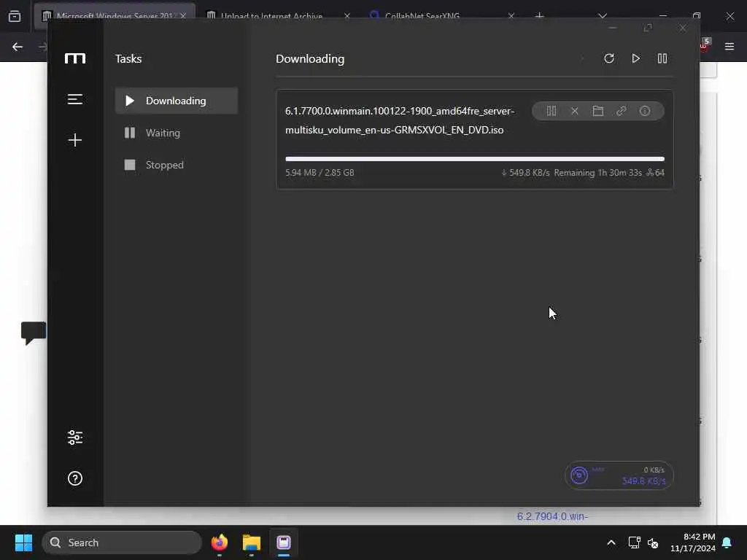
Task: Open the task list menu icon in sidebar
Action: click(x=75, y=99)
